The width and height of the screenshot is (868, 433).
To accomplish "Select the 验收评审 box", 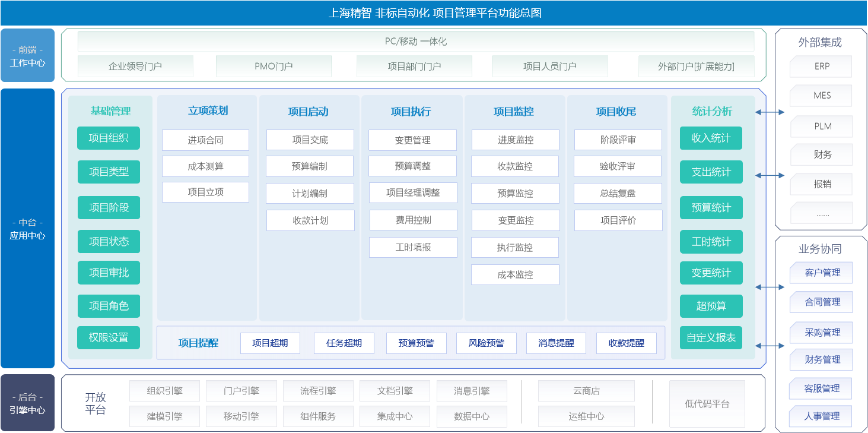I will pyautogui.click(x=618, y=166).
